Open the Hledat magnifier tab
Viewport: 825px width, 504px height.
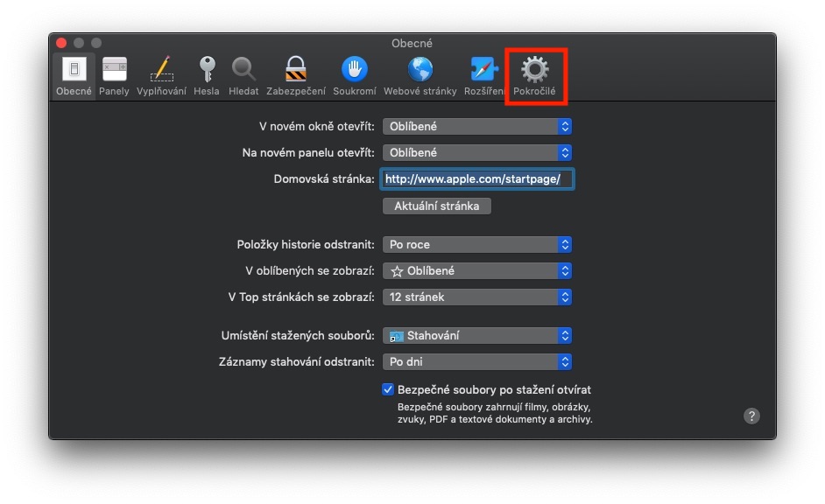coord(243,77)
